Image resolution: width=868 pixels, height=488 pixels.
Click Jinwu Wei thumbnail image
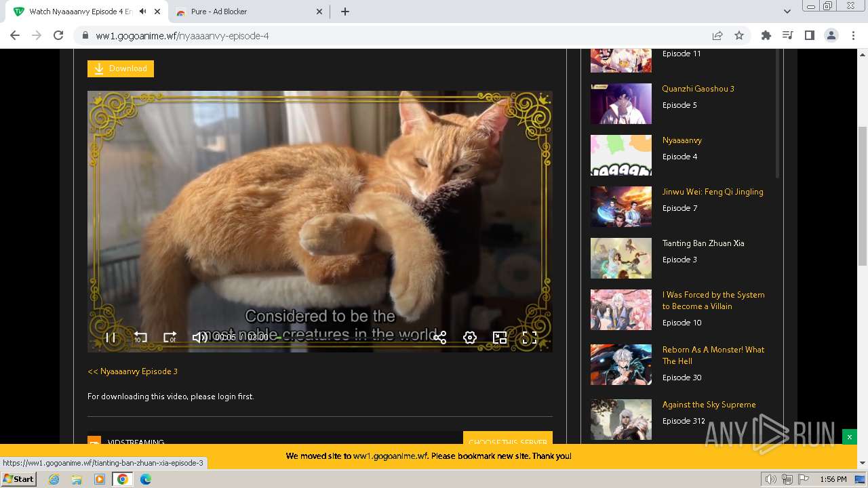tap(620, 207)
